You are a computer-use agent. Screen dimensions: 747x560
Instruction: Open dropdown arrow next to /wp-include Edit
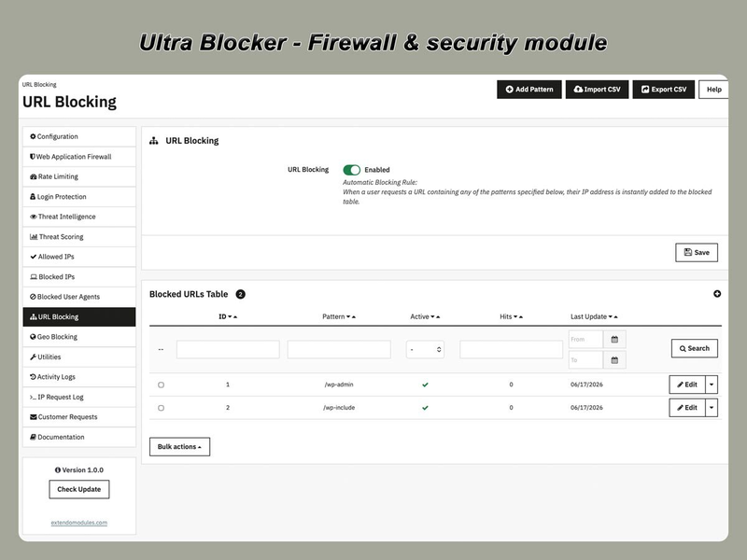point(712,408)
